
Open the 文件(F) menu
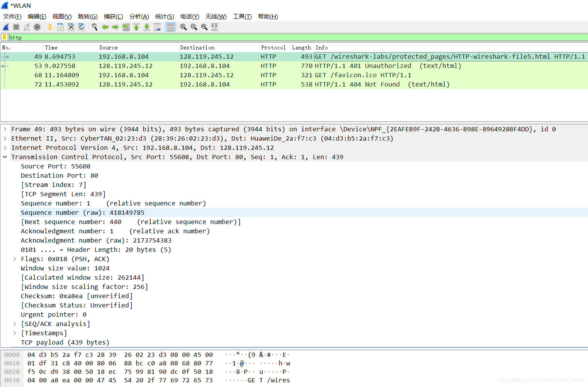point(12,17)
